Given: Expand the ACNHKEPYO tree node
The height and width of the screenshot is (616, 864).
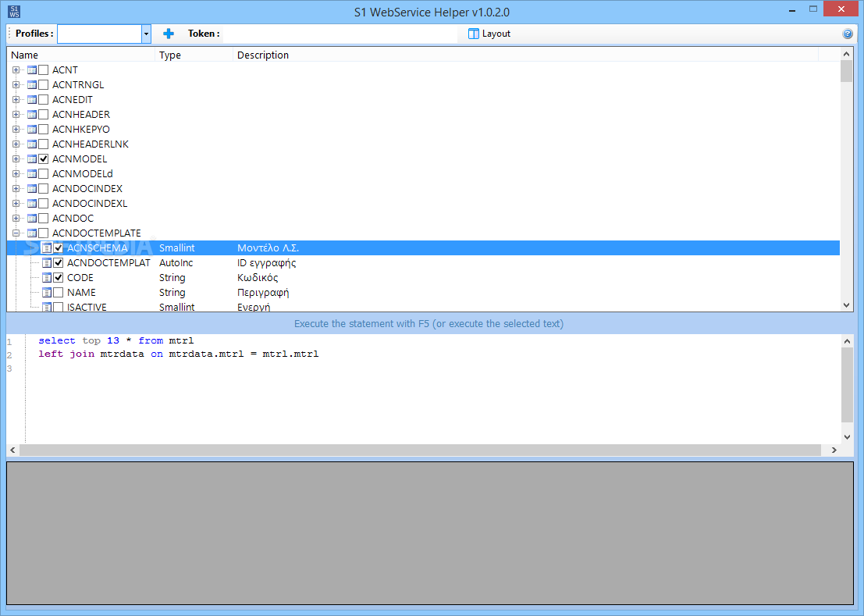Looking at the screenshot, I should coord(16,130).
